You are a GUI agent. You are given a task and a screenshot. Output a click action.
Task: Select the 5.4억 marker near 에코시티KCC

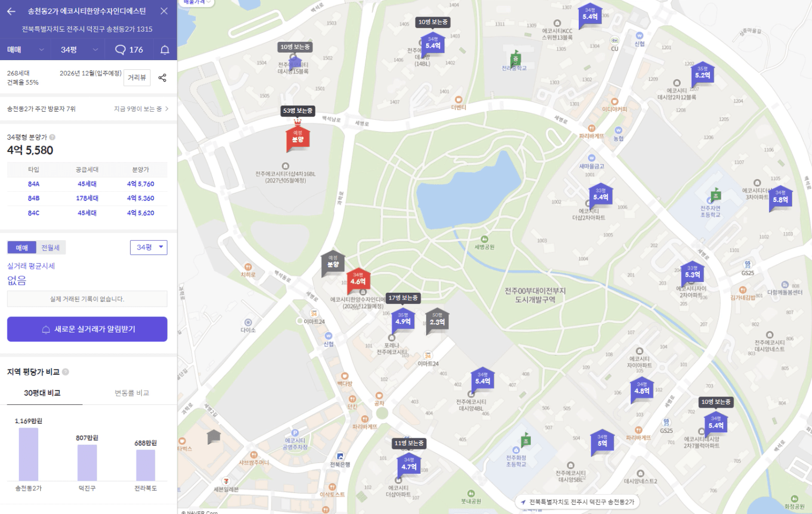click(590, 15)
